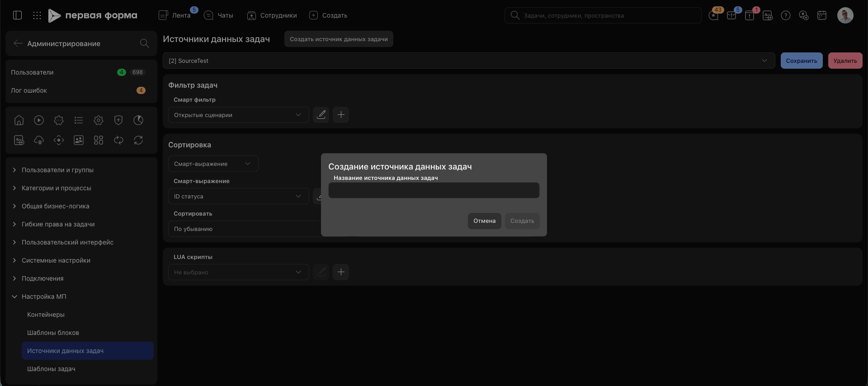Add a new smart filter with plus

pos(341,115)
